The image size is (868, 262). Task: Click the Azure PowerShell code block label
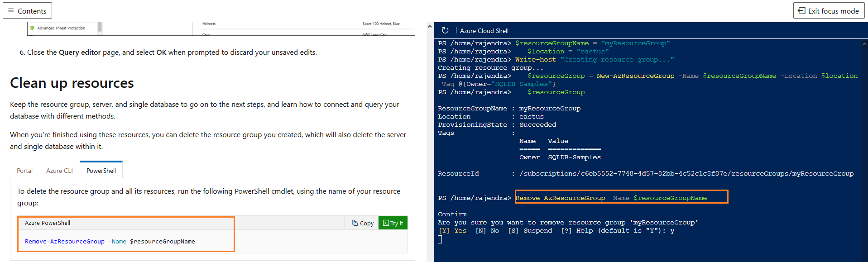tap(48, 223)
